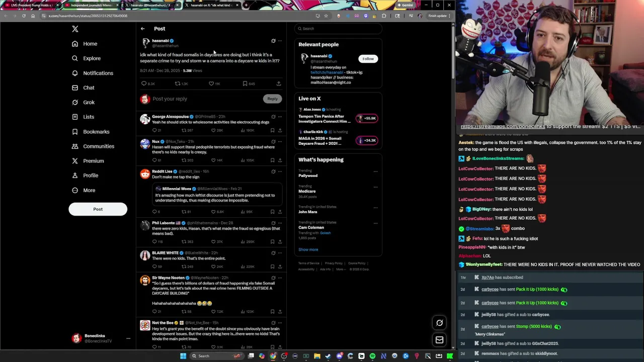Open the twitch.tv/hasanabi link
The image size is (644, 362).
[x=327, y=72]
